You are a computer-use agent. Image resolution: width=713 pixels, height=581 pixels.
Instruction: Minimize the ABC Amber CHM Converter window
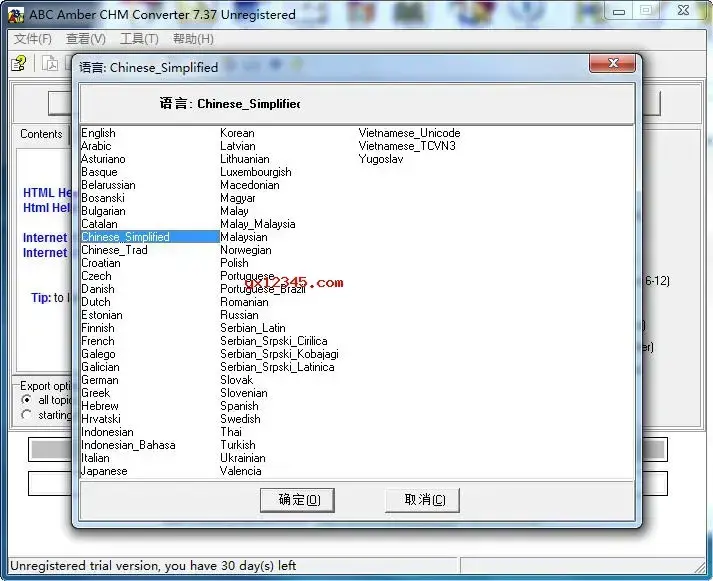pyautogui.click(x=619, y=11)
